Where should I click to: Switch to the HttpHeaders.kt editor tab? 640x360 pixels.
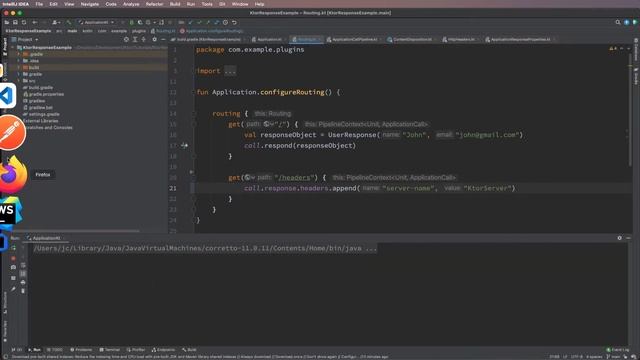click(x=461, y=40)
